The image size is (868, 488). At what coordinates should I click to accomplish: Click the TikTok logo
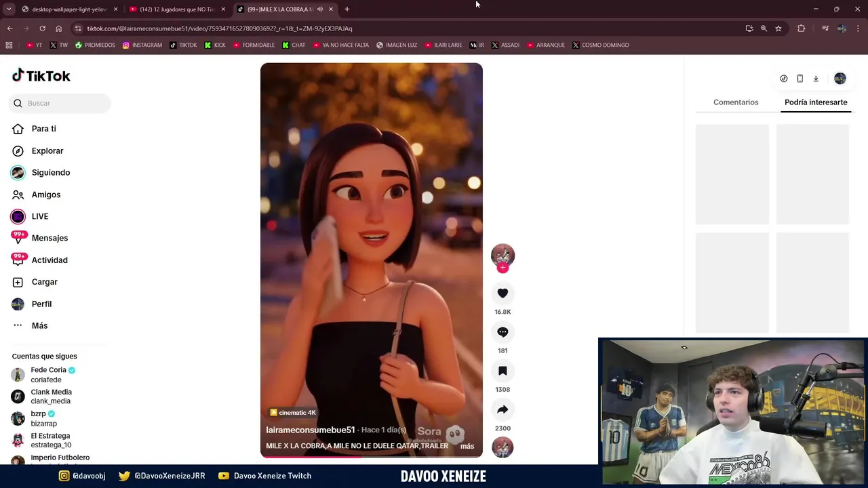(41, 76)
